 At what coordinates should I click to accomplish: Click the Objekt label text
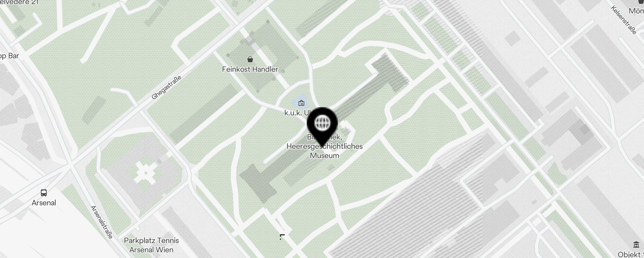click(631, 254)
